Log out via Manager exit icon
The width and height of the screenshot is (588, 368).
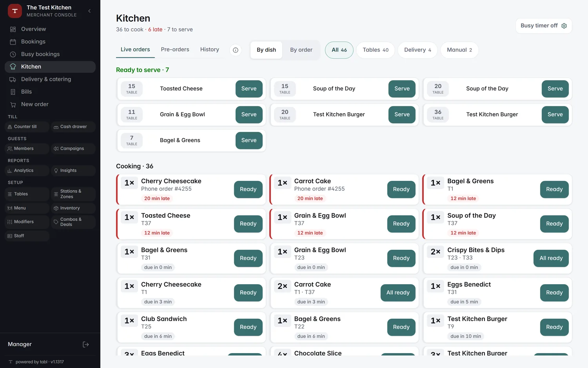pos(86,345)
